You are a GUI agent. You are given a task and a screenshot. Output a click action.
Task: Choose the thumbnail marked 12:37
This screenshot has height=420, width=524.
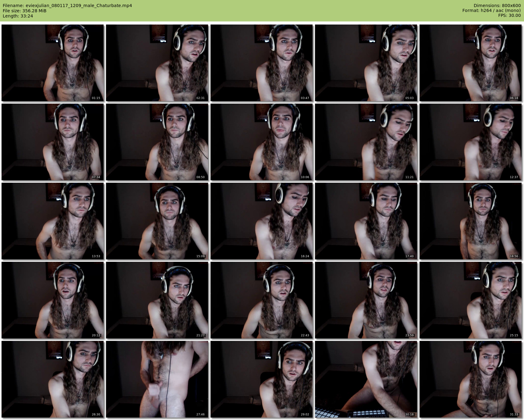point(470,142)
